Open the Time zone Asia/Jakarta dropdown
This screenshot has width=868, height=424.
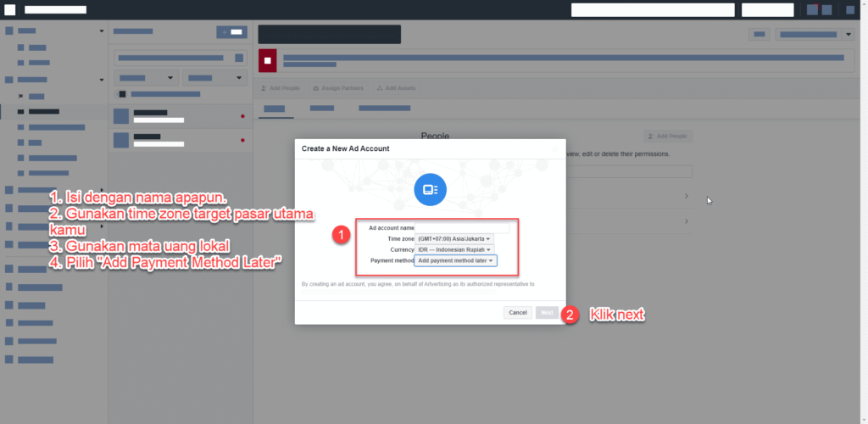coord(454,239)
